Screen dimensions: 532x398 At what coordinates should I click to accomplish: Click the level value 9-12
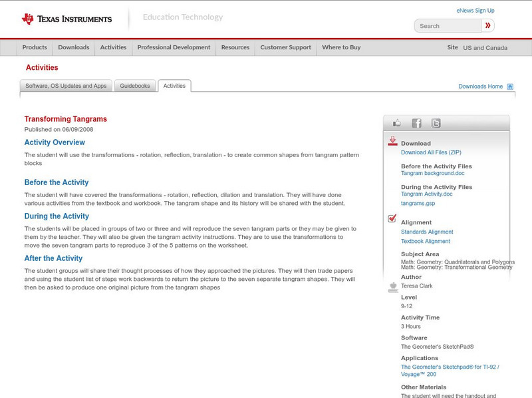406,306
